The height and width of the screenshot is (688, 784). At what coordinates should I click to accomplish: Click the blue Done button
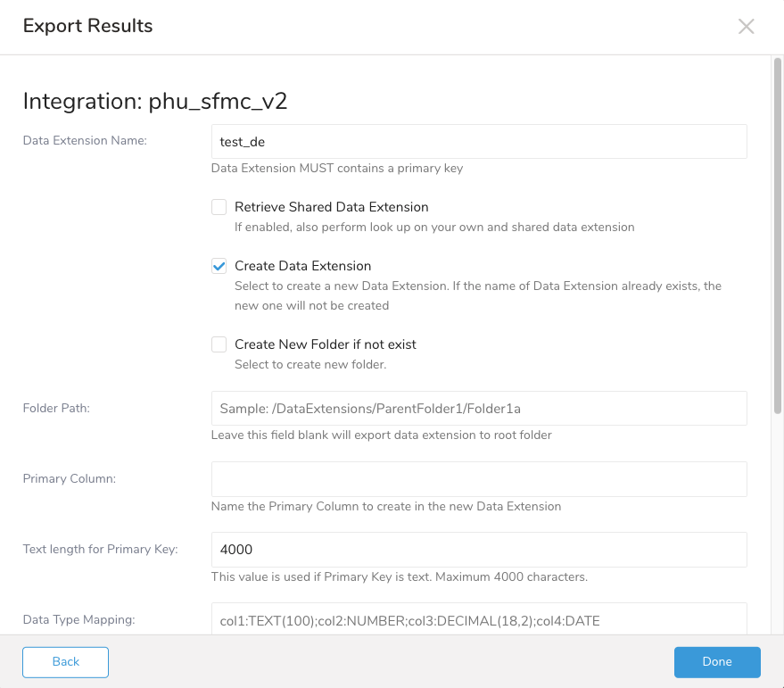(x=717, y=662)
